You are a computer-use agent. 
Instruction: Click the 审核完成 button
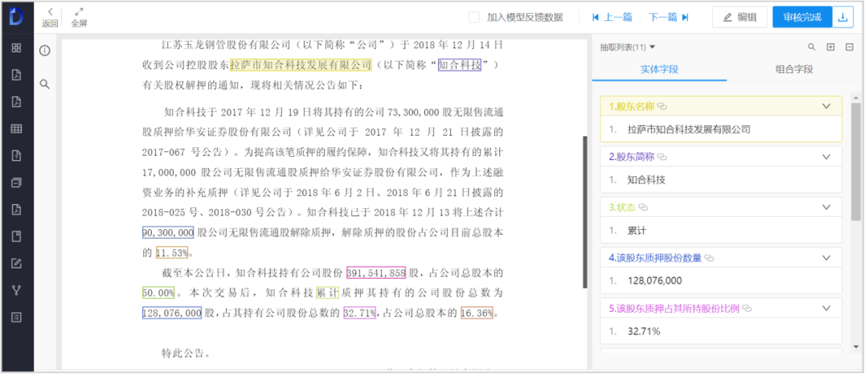[x=802, y=17]
